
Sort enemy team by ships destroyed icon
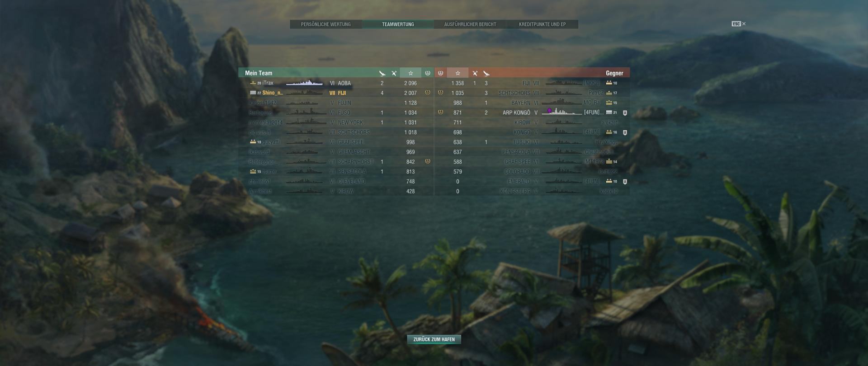[486, 73]
